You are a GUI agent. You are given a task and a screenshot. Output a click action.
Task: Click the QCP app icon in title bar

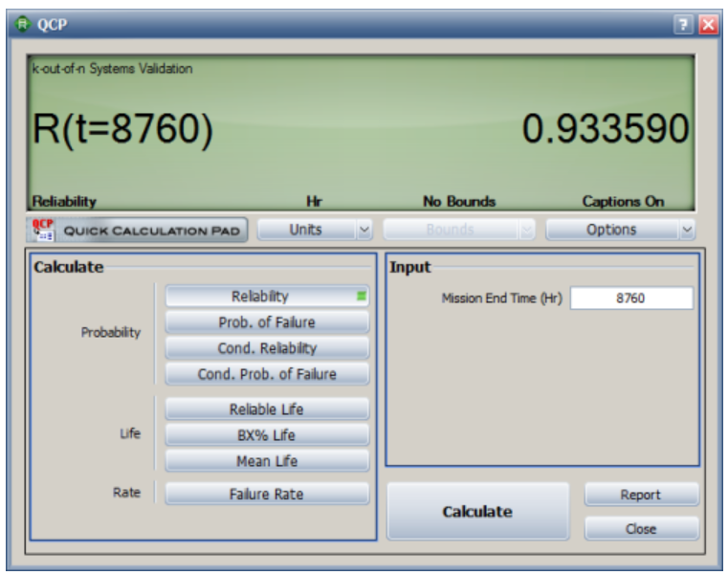coord(22,24)
